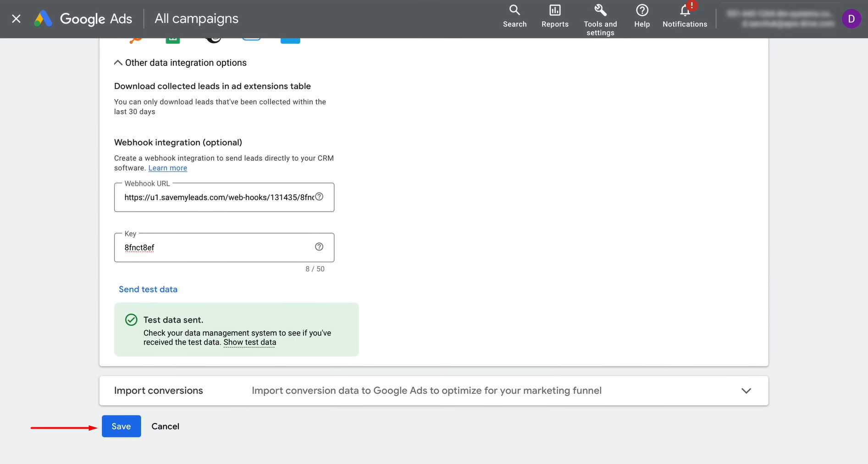Open the Learn more webhook link

(x=168, y=168)
